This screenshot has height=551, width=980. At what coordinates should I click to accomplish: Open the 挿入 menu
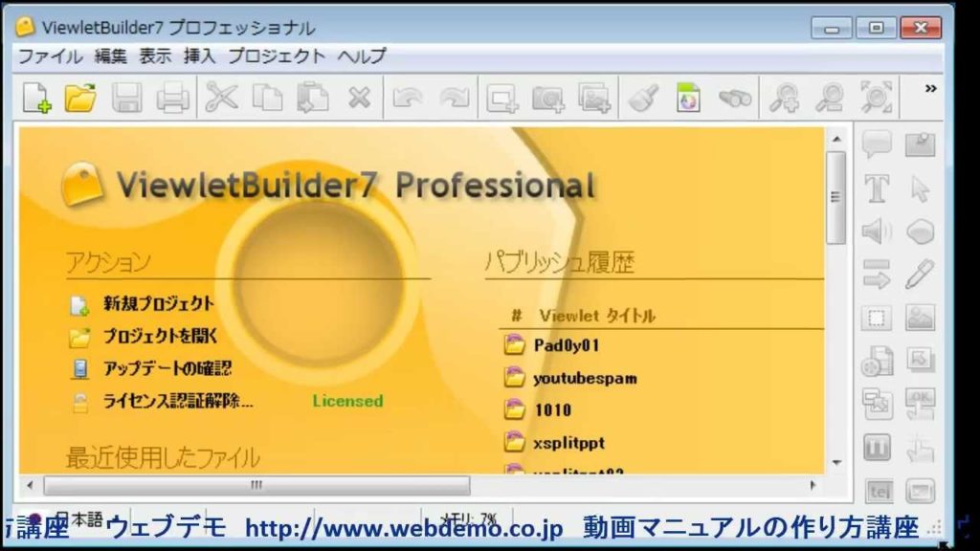[199, 56]
